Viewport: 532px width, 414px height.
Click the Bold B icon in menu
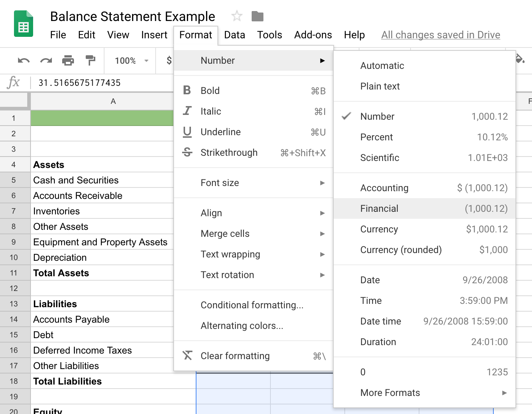(187, 90)
